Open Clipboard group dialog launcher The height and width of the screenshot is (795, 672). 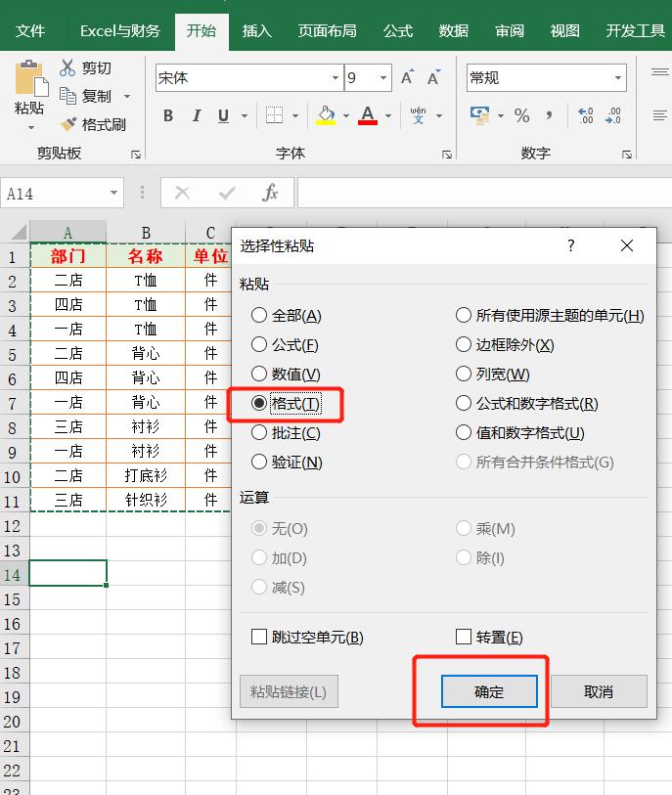[136, 155]
